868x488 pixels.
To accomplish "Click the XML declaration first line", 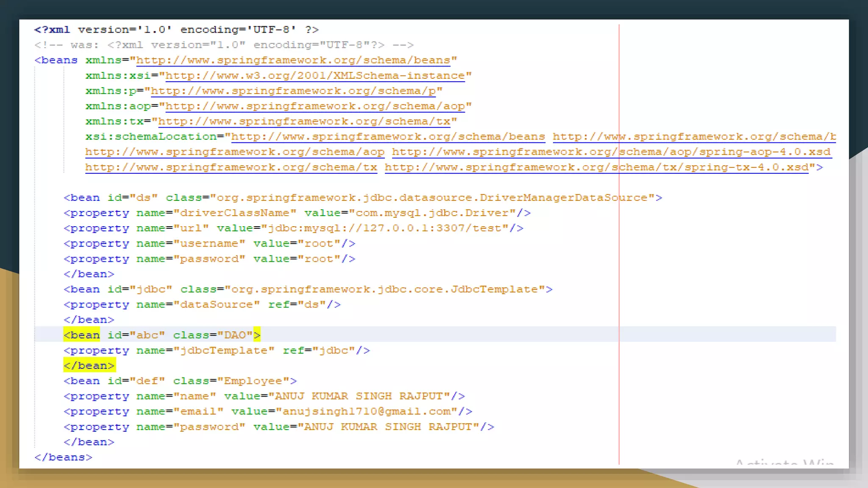I will pos(176,30).
